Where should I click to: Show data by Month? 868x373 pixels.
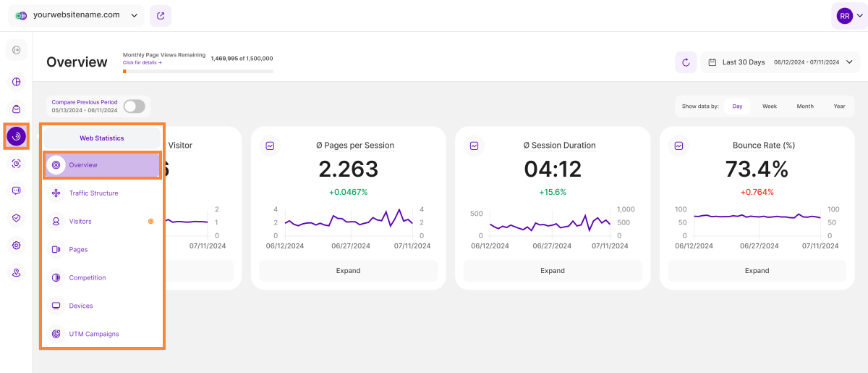[804, 106]
